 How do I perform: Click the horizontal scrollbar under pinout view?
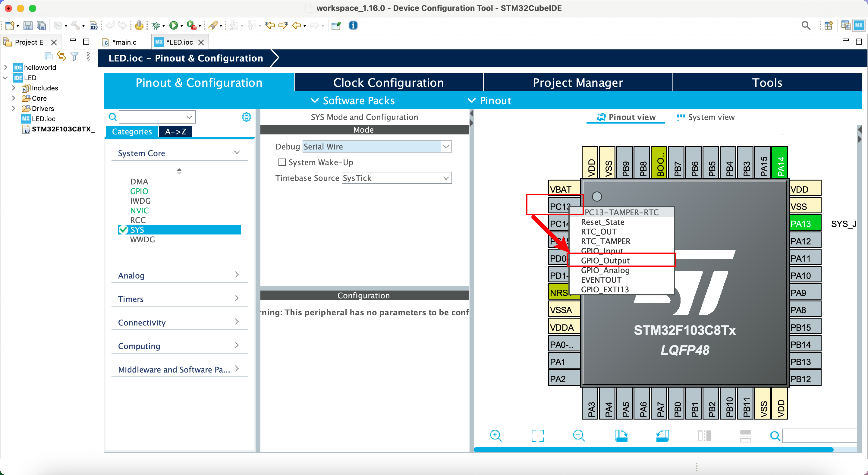point(653,449)
